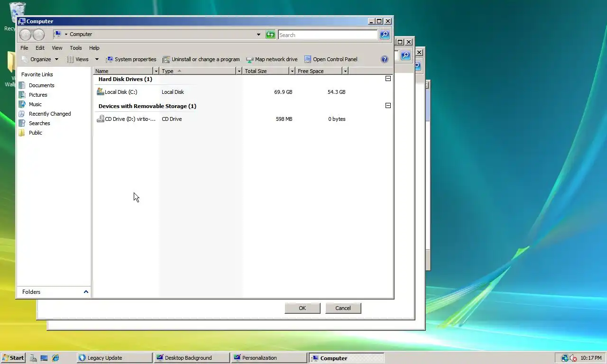This screenshot has width=607, height=364.
Task: Open the Documents favorite link
Action: pos(41,85)
